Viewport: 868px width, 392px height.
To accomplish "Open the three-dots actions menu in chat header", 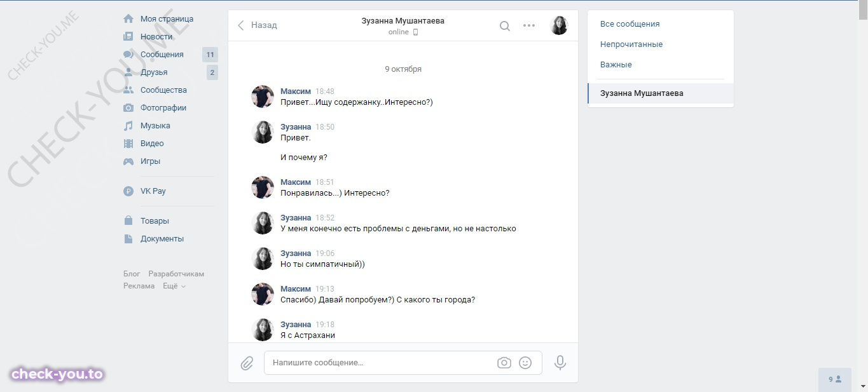I will click(529, 26).
